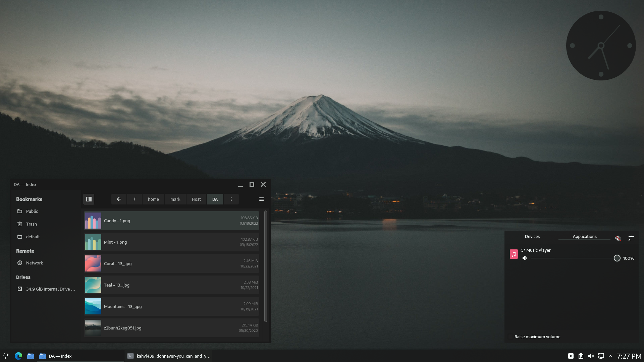Go back with the arrow button
The width and height of the screenshot is (644, 362).
pos(119,199)
